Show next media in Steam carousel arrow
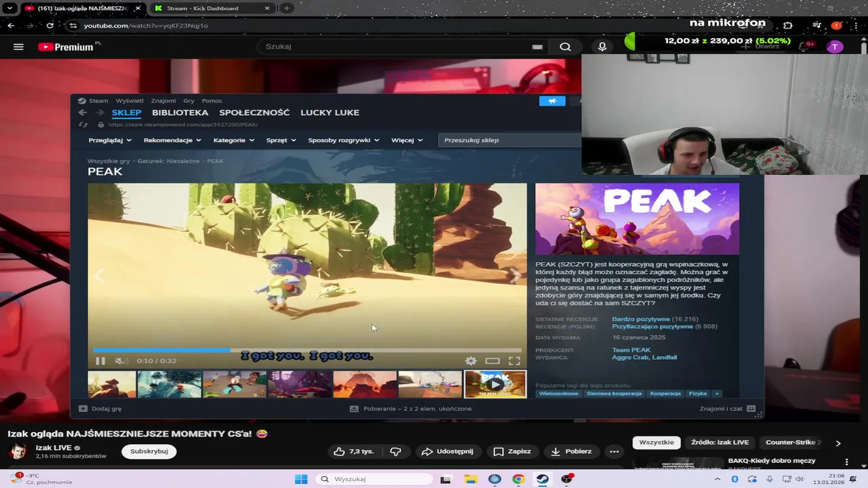The image size is (868, 488). point(515,276)
